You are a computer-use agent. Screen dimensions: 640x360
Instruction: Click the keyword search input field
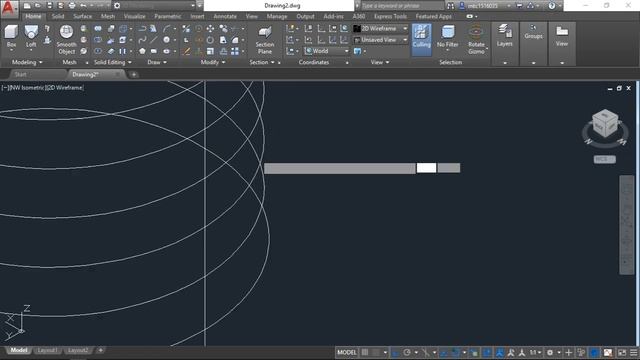[x=402, y=6]
